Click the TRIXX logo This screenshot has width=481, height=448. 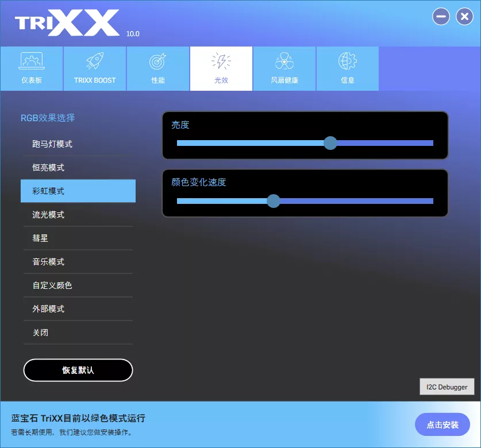(67, 23)
